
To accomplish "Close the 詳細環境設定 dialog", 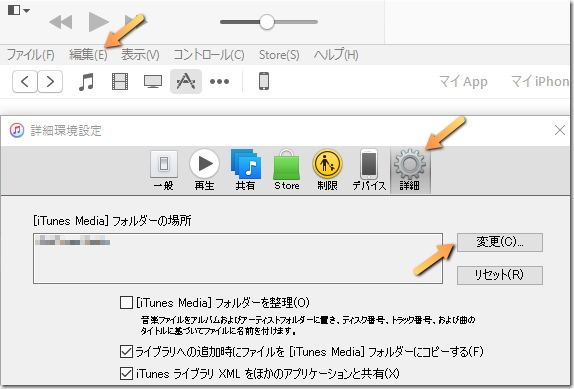I will point(560,130).
